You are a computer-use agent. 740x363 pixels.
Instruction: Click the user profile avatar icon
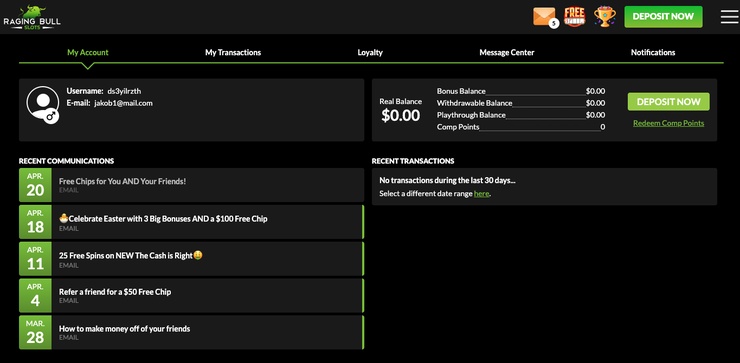coord(42,102)
